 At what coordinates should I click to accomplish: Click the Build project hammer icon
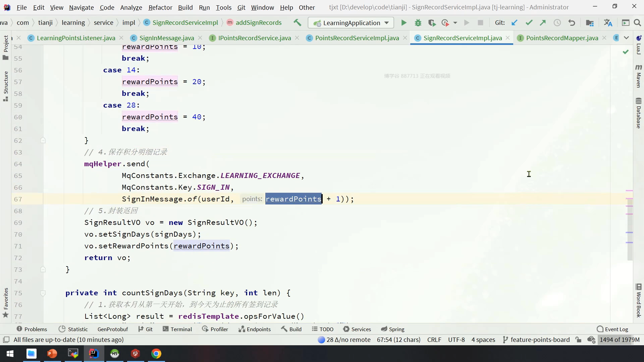(297, 23)
